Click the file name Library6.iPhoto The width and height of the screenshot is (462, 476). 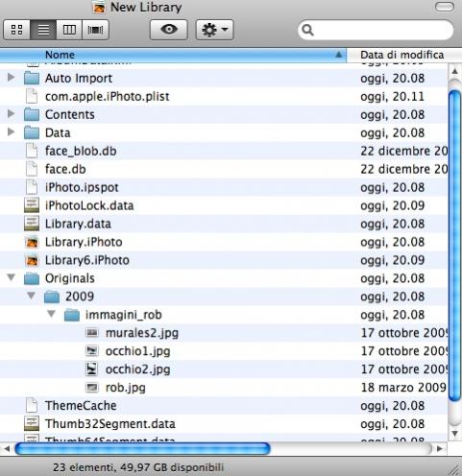click(87, 260)
